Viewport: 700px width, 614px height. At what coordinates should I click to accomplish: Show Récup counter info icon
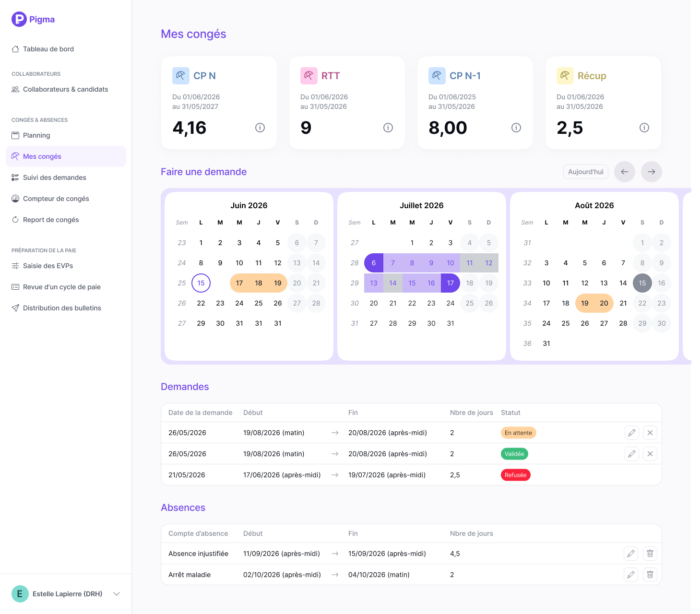[x=644, y=128]
